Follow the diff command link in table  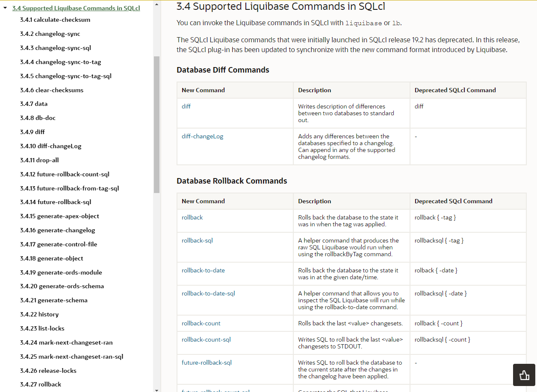[186, 106]
